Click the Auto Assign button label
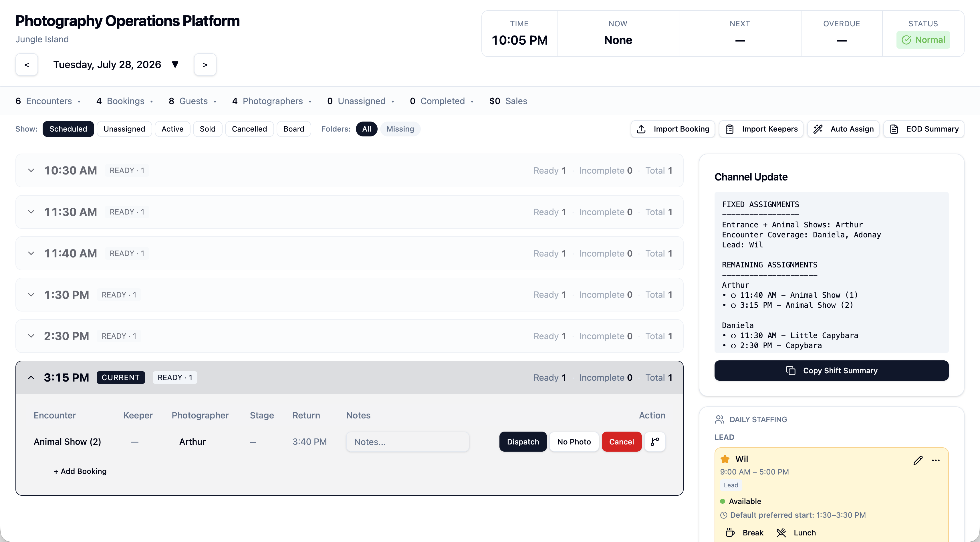Image resolution: width=980 pixels, height=542 pixels. (x=852, y=129)
